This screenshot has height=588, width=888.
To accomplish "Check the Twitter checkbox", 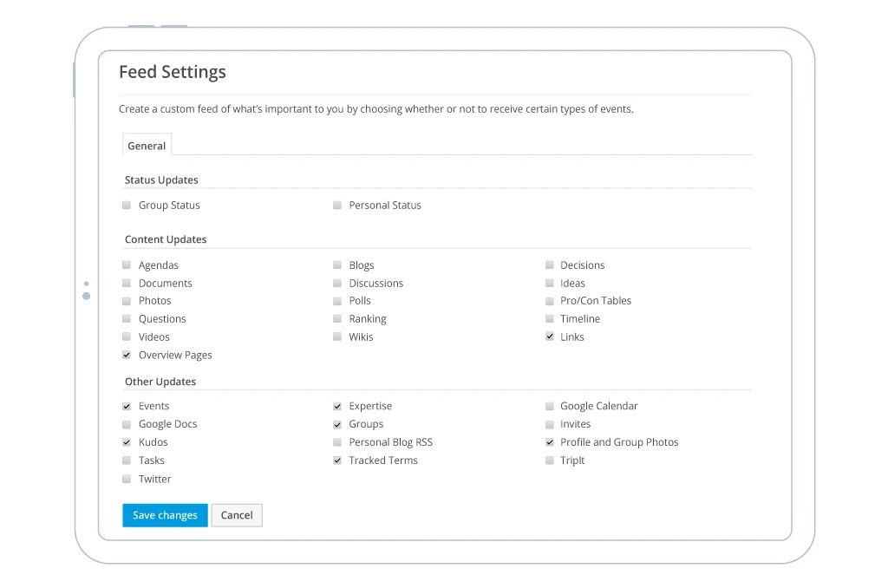I will click(x=127, y=479).
